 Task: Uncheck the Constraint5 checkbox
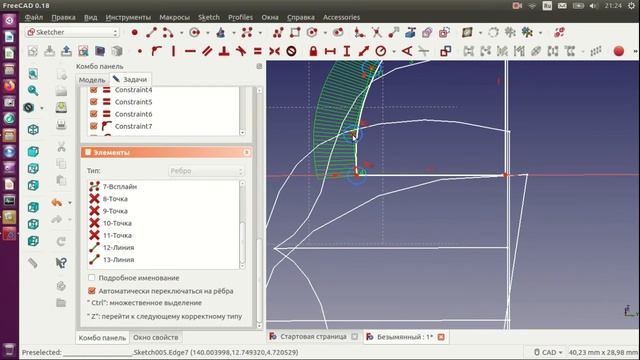(x=93, y=101)
